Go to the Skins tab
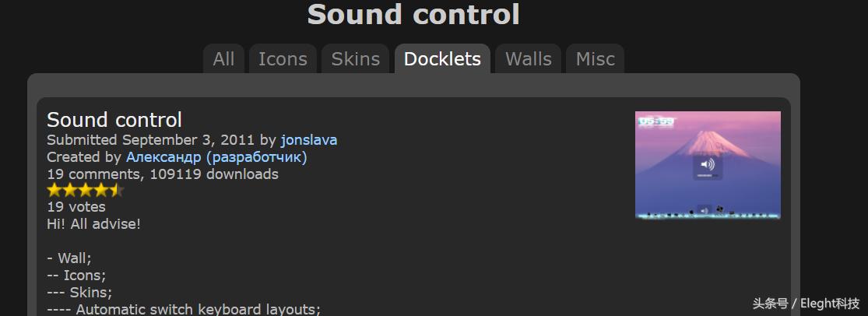The height and width of the screenshot is (316, 868). [356, 59]
